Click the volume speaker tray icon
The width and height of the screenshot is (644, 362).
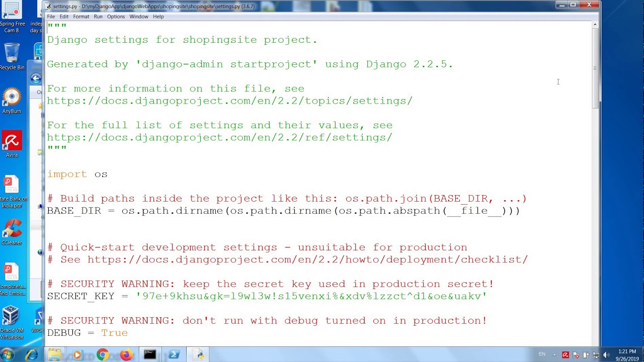coord(606,355)
